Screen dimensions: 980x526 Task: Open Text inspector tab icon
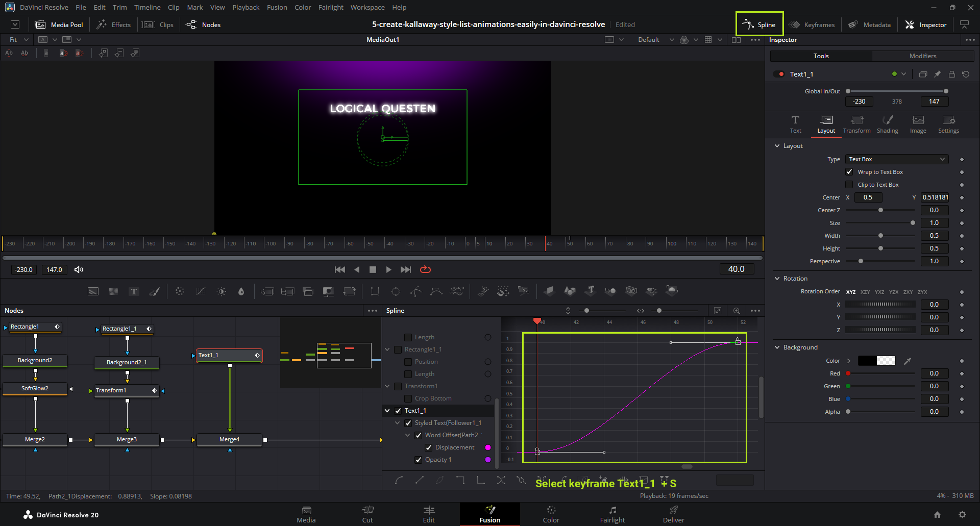click(x=795, y=120)
